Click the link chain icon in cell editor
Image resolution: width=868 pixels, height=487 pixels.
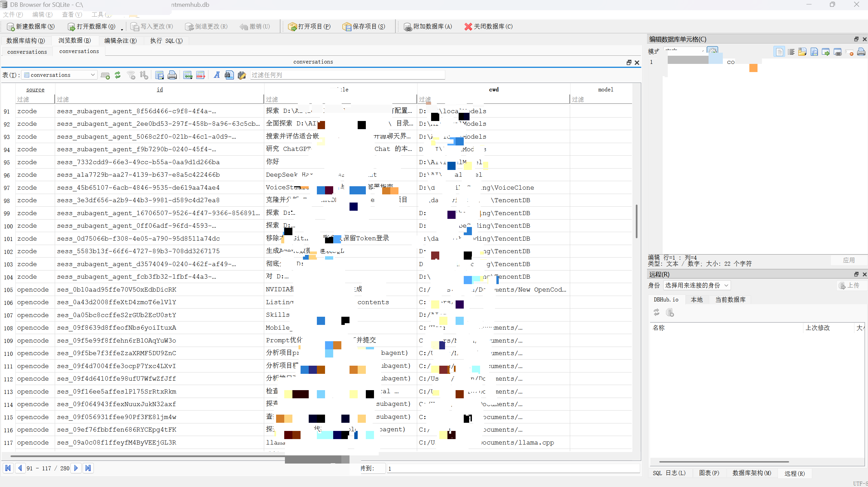click(838, 52)
